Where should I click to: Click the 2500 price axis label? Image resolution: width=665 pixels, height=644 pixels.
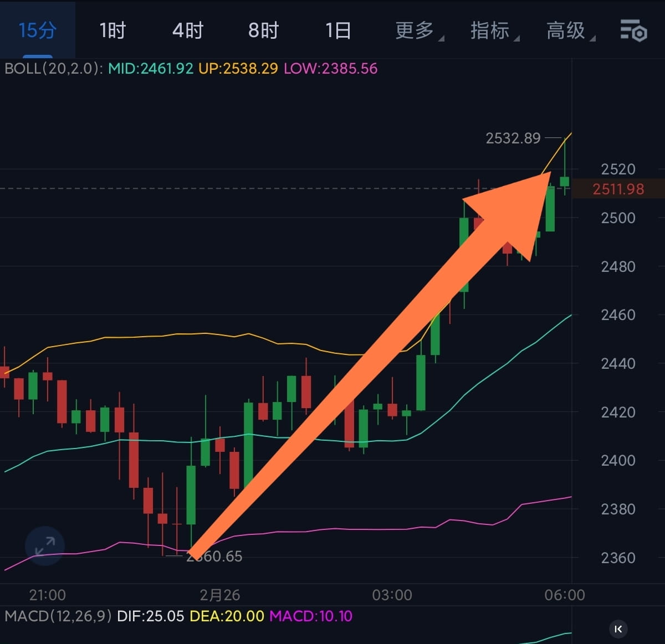(x=618, y=218)
